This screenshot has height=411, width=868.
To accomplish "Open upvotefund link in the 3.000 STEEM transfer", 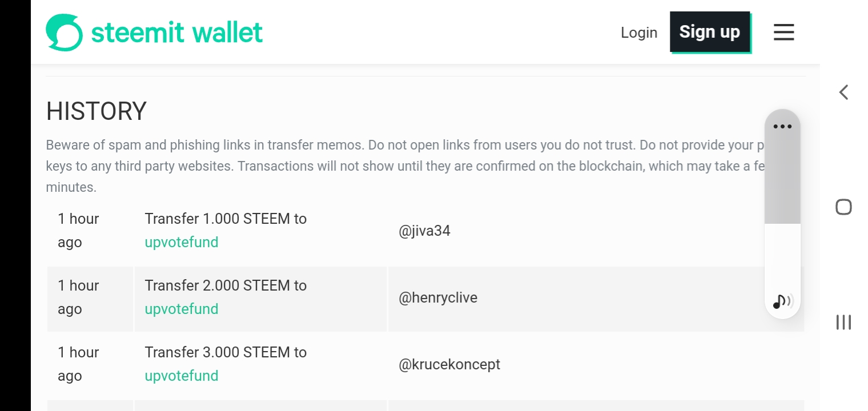I will (182, 376).
